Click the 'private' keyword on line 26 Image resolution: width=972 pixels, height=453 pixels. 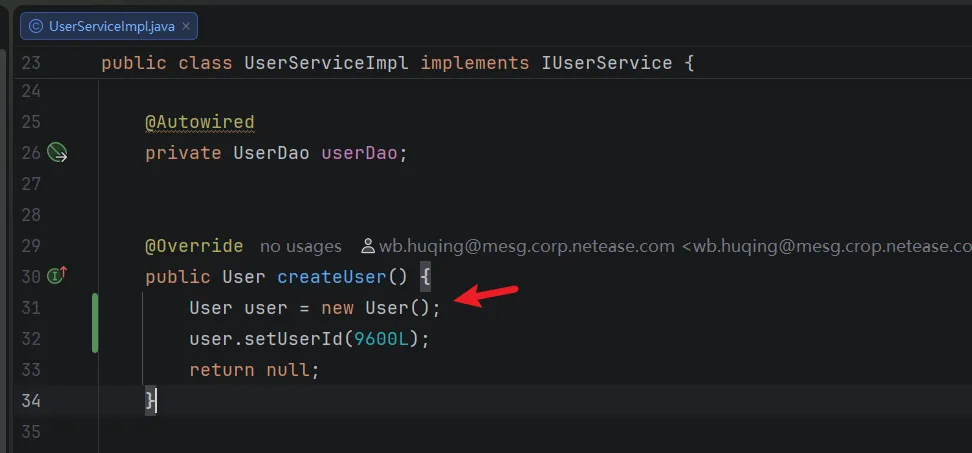pos(183,153)
